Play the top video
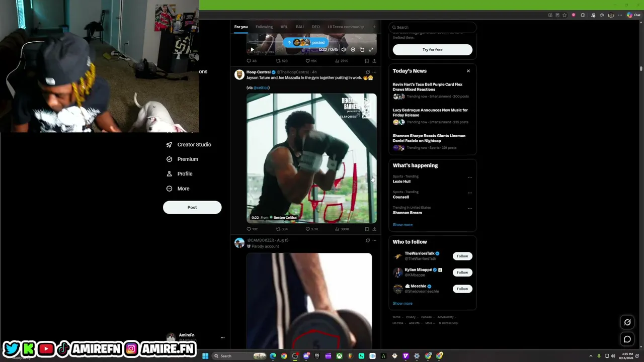This screenshot has height=362, width=644. pyautogui.click(x=252, y=49)
